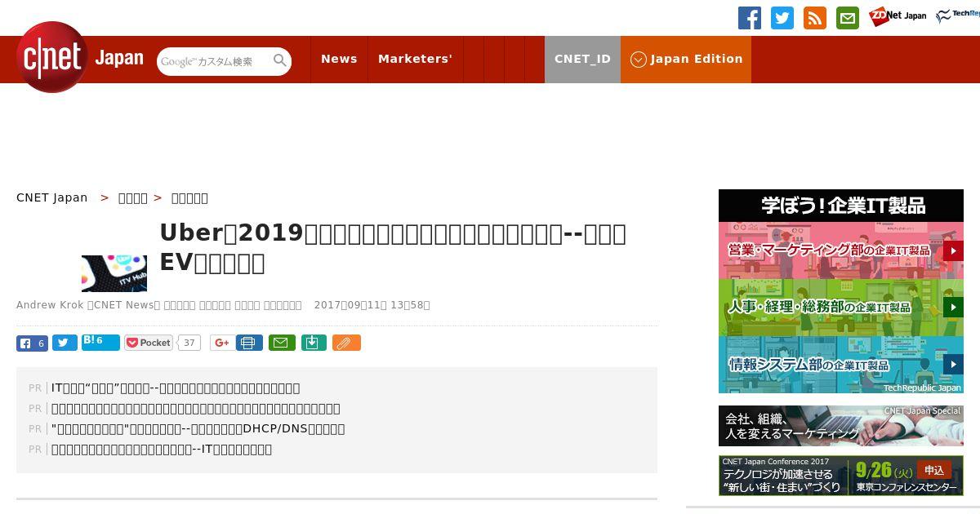The image size is (980, 514).
Task: Open the CNET Japan Special marketing banner
Action: coord(841,426)
